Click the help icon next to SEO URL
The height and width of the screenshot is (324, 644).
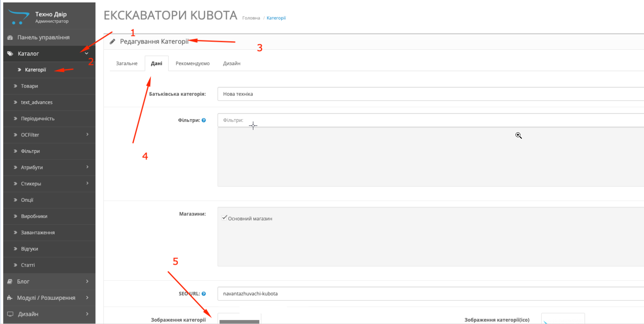tap(204, 294)
